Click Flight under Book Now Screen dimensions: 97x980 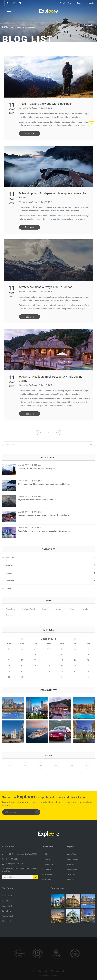click(x=48, y=854)
